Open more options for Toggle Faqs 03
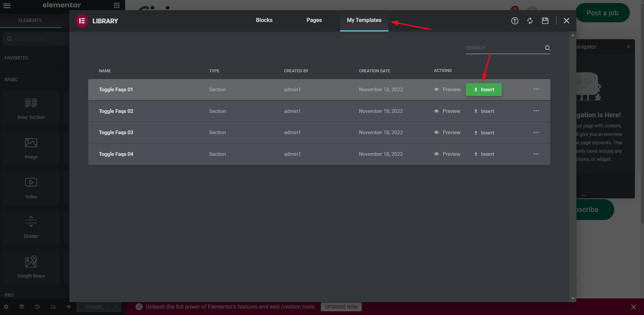The height and width of the screenshot is (315, 644). point(536,132)
